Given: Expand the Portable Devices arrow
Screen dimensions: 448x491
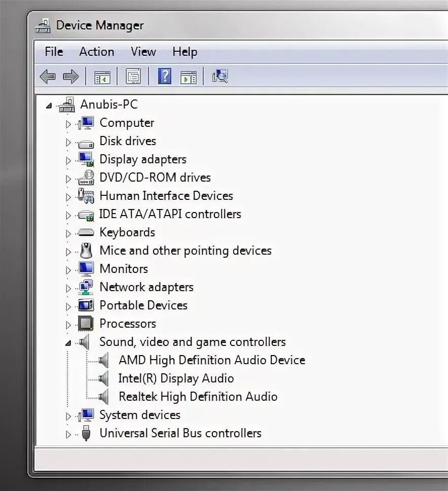Looking at the screenshot, I should [x=68, y=306].
